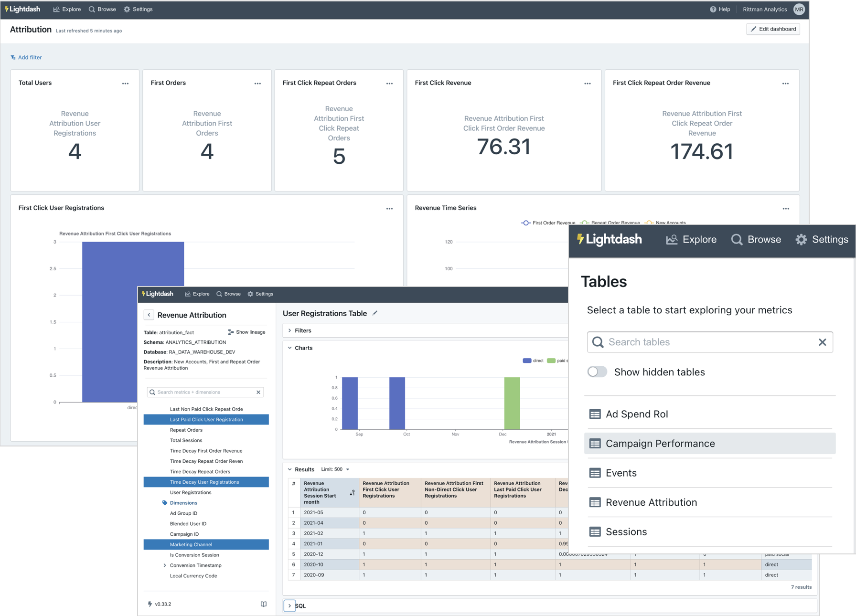The height and width of the screenshot is (616, 856).
Task: Click the Add filter link
Action: click(x=26, y=57)
